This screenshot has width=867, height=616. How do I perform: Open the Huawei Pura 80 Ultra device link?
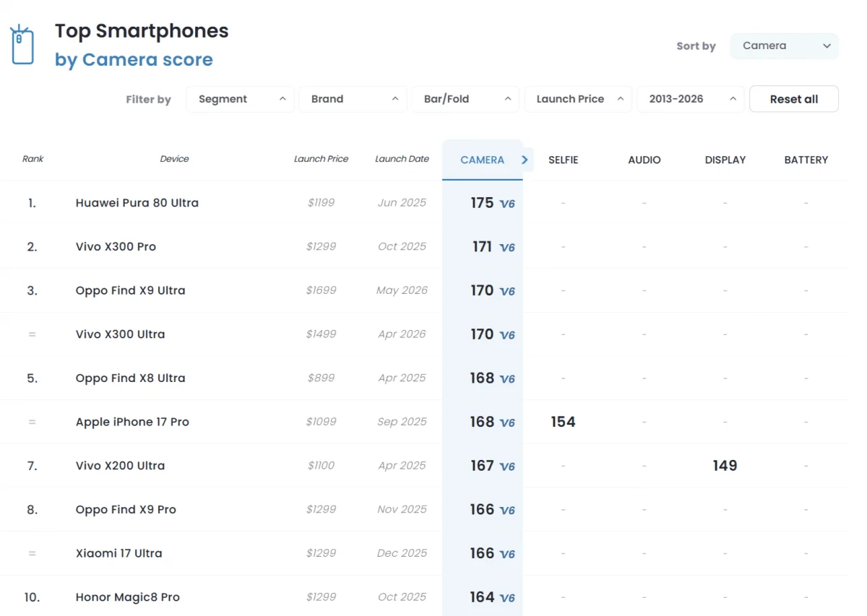137,203
